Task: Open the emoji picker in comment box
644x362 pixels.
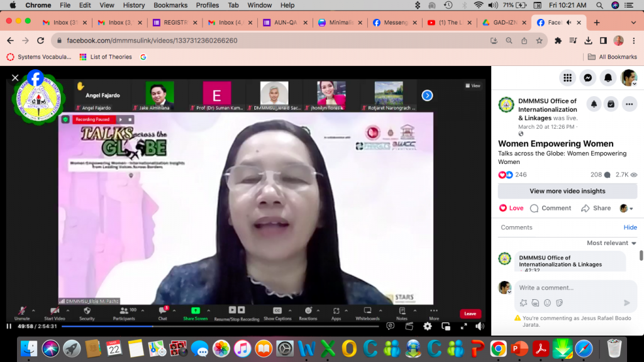Action: pos(547,303)
